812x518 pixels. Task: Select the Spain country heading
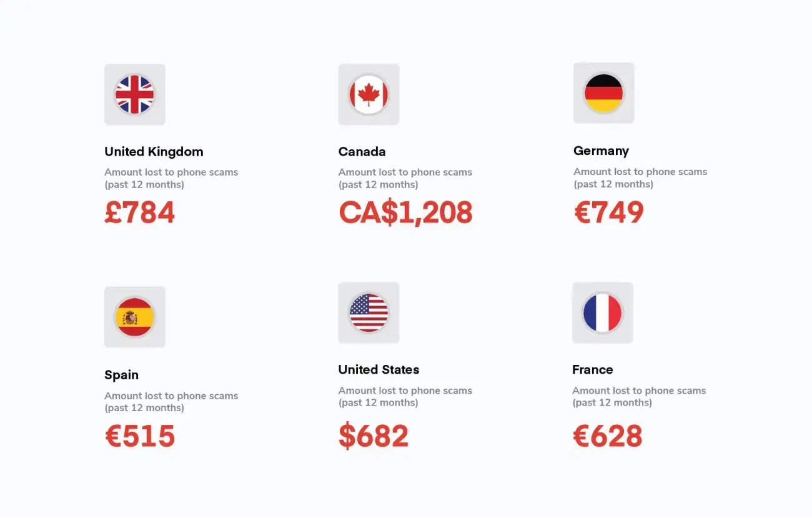[121, 375]
